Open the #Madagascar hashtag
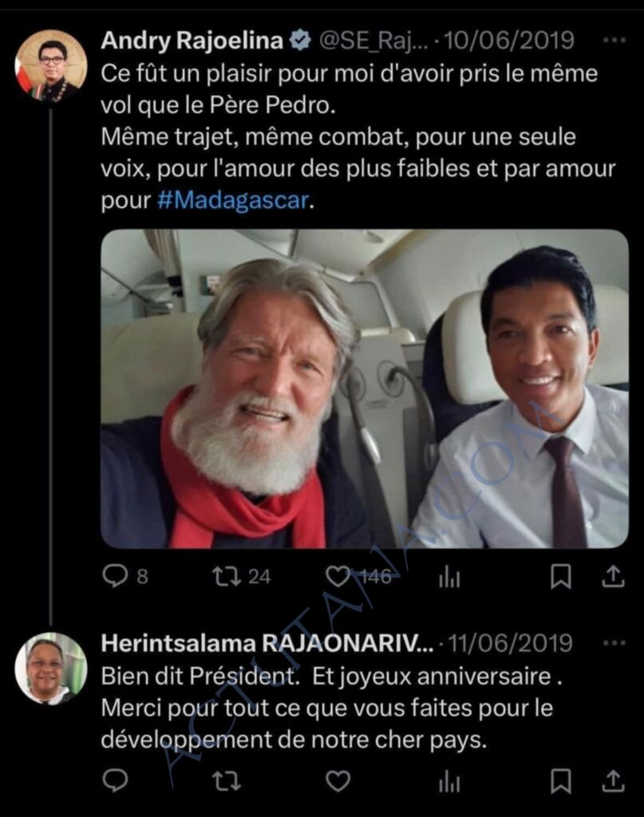Viewport: 644px width, 817px height. point(232,200)
